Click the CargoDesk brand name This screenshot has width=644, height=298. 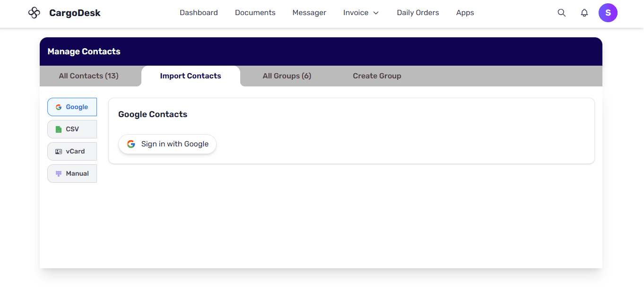click(75, 13)
